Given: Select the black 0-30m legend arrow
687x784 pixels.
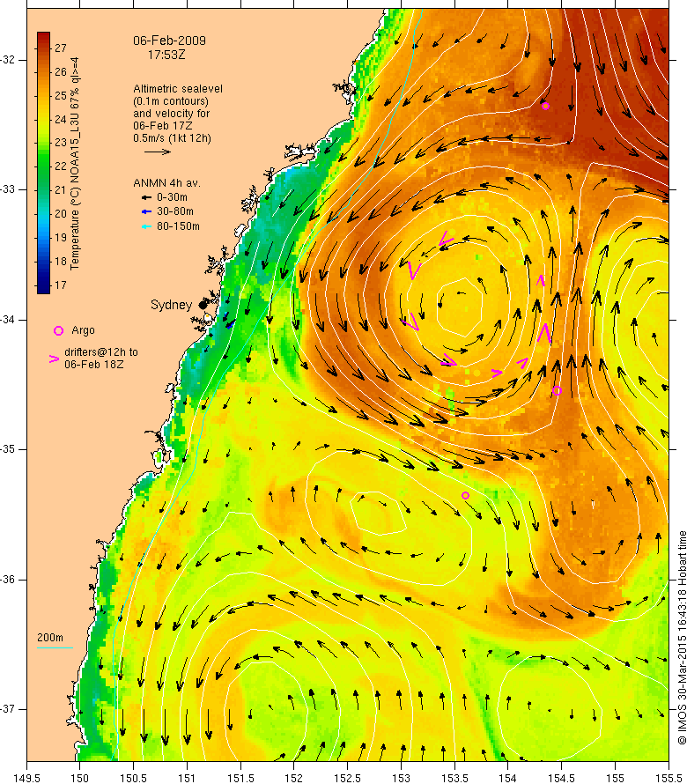Looking at the screenshot, I should (x=146, y=197).
